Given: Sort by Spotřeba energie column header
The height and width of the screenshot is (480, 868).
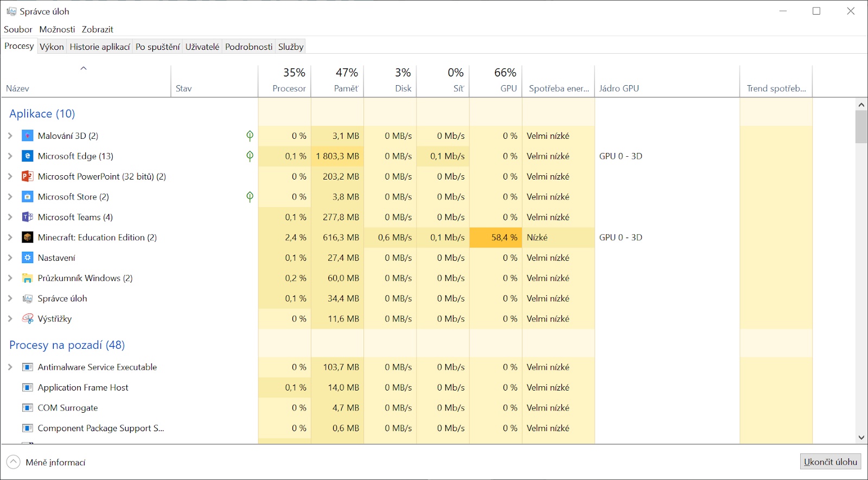Looking at the screenshot, I should [x=558, y=81].
